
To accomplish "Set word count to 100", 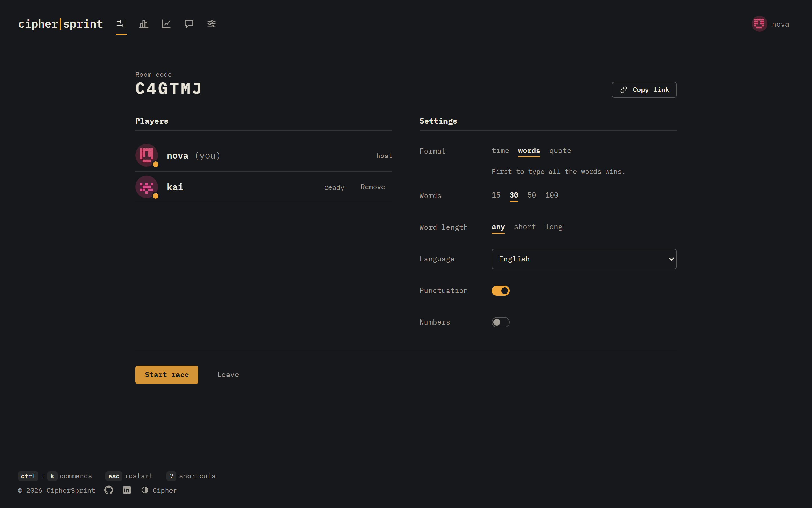I will pyautogui.click(x=551, y=195).
